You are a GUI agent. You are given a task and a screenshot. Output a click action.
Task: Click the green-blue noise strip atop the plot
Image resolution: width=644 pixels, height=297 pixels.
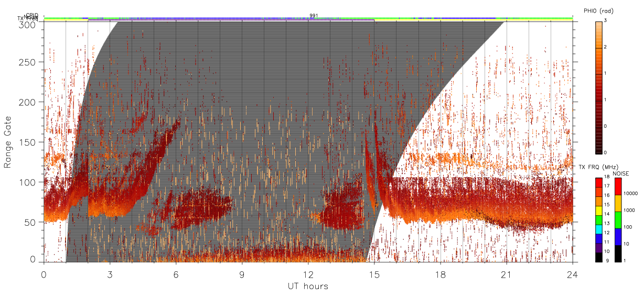click(x=308, y=19)
